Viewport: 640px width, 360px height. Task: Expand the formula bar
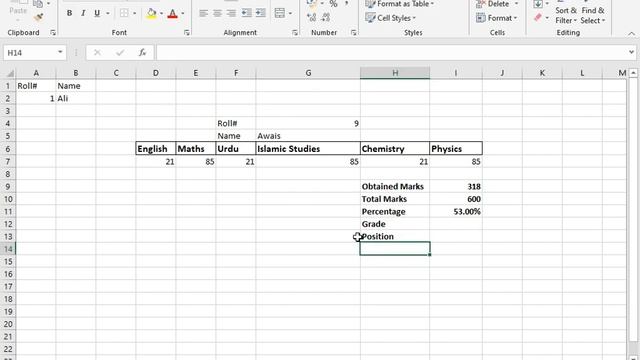coord(631,52)
